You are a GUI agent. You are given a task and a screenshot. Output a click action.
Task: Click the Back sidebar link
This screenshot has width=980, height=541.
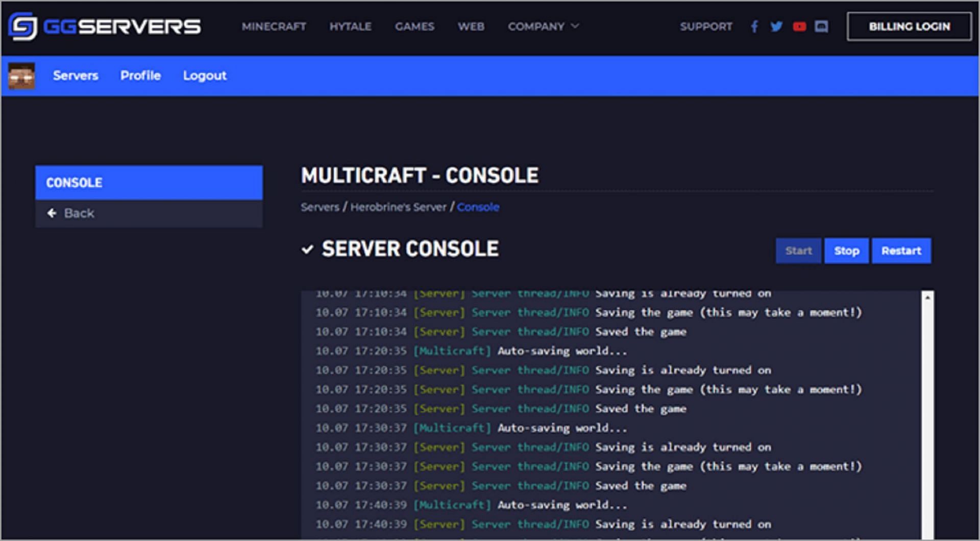point(149,213)
